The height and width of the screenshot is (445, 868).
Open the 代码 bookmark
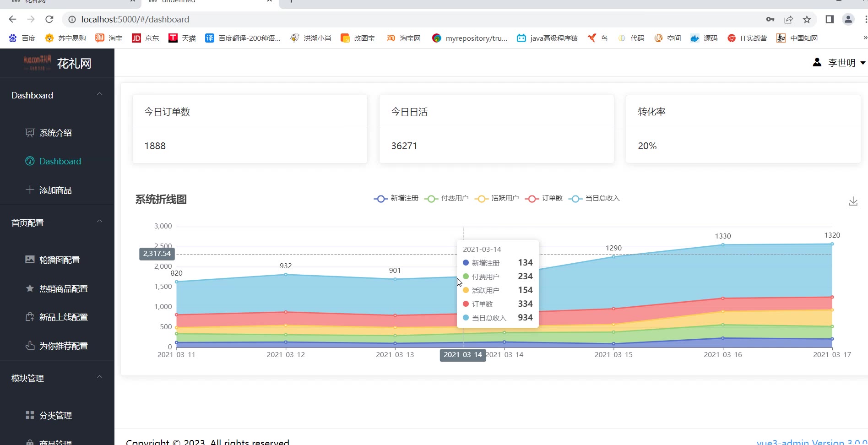[x=631, y=38]
